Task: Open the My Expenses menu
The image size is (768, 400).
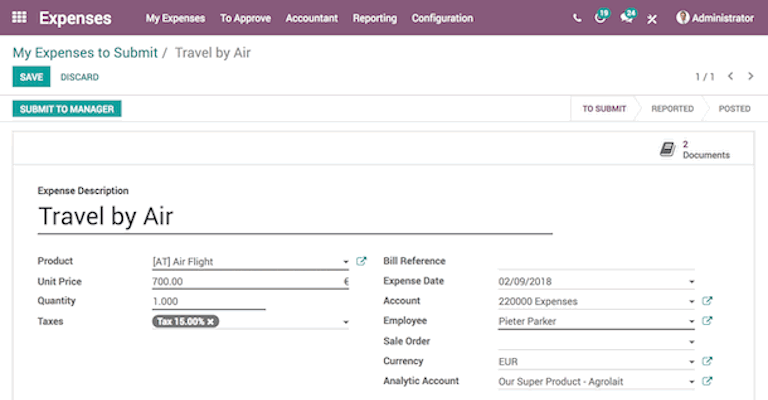Action: click(175, 18)
